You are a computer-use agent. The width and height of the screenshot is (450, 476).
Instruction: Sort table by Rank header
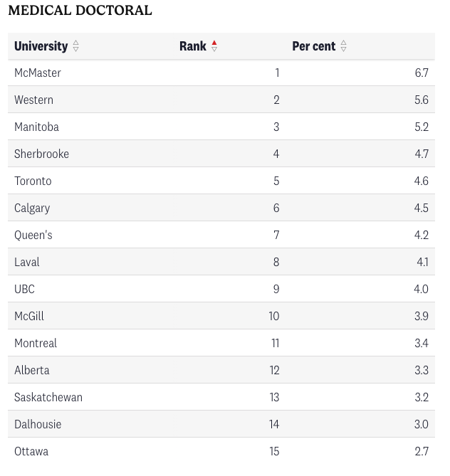[193, 46]
